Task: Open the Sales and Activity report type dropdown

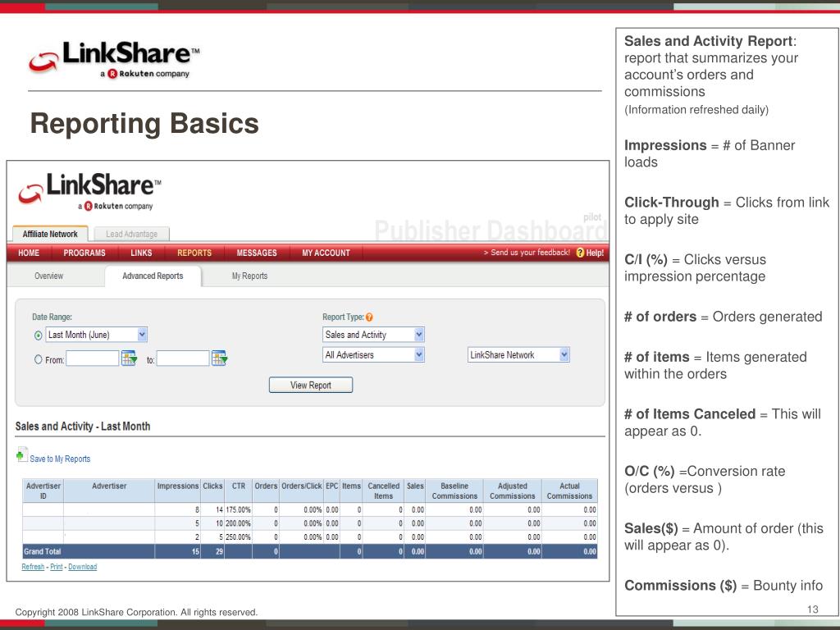Action: (x=373, y=335)
